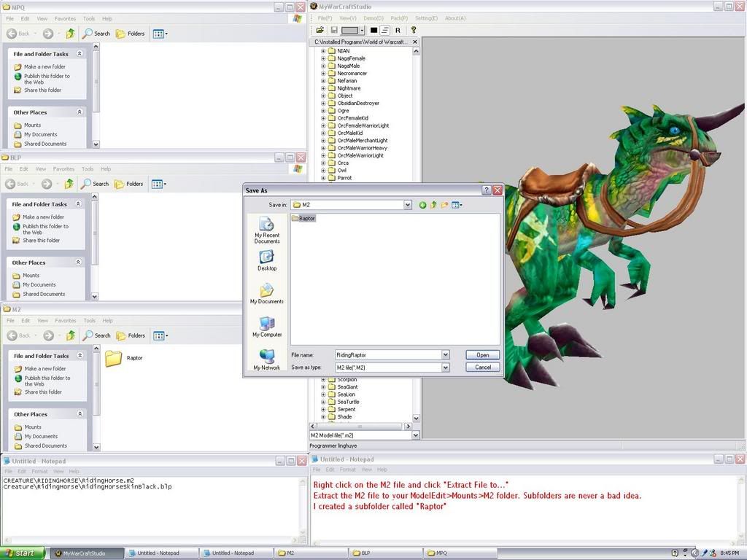Screen dimensions: 747x560
Task: Open the Views button in MPQ window toolbar
Action: pos(160,34)
